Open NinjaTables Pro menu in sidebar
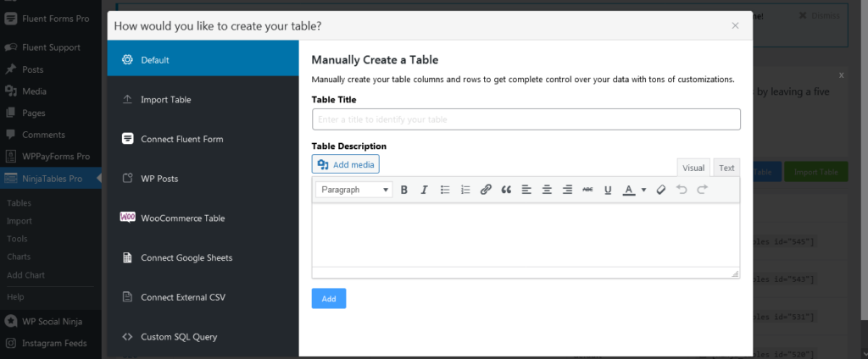 [x=50, y=179]
